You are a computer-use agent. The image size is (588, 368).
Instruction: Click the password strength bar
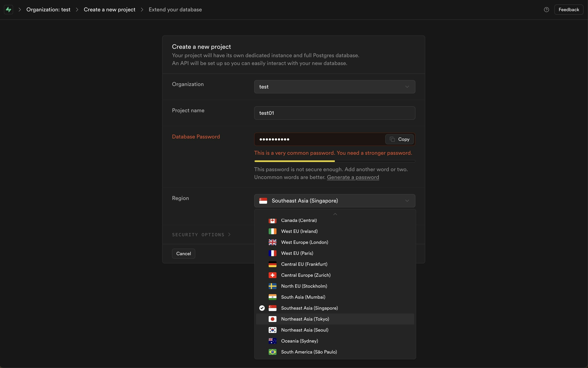[x=334, y=161]
